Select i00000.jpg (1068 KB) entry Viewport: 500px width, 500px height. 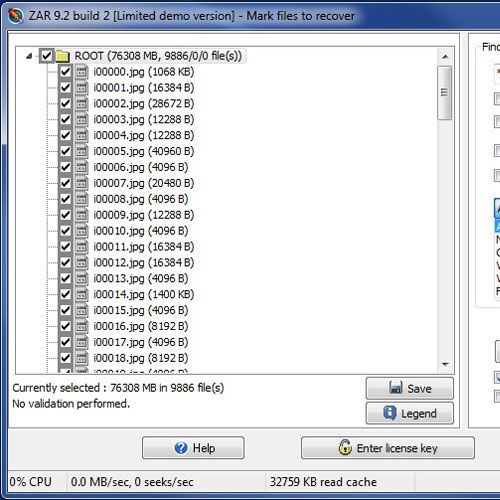[x=144, y=72]
